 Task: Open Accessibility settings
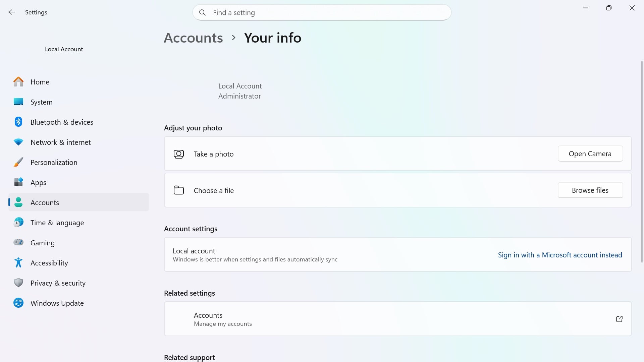click(49, 263)
